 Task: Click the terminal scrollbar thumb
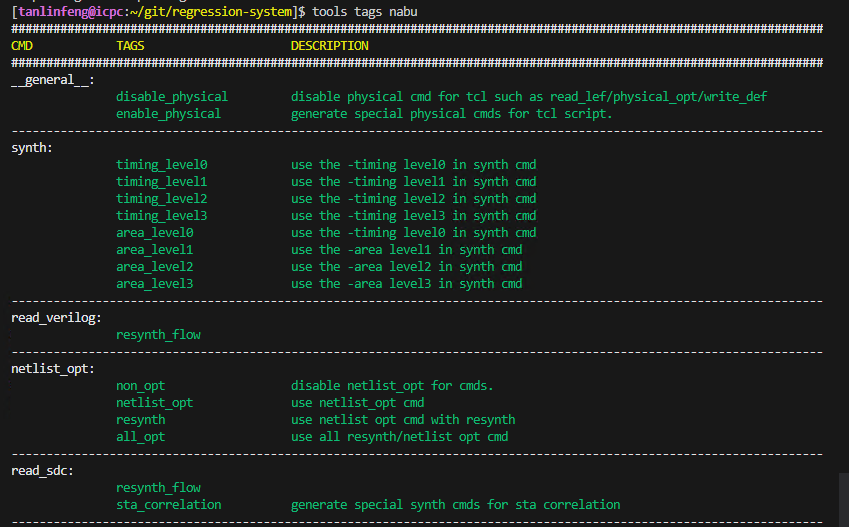click(x=843, y=500)
